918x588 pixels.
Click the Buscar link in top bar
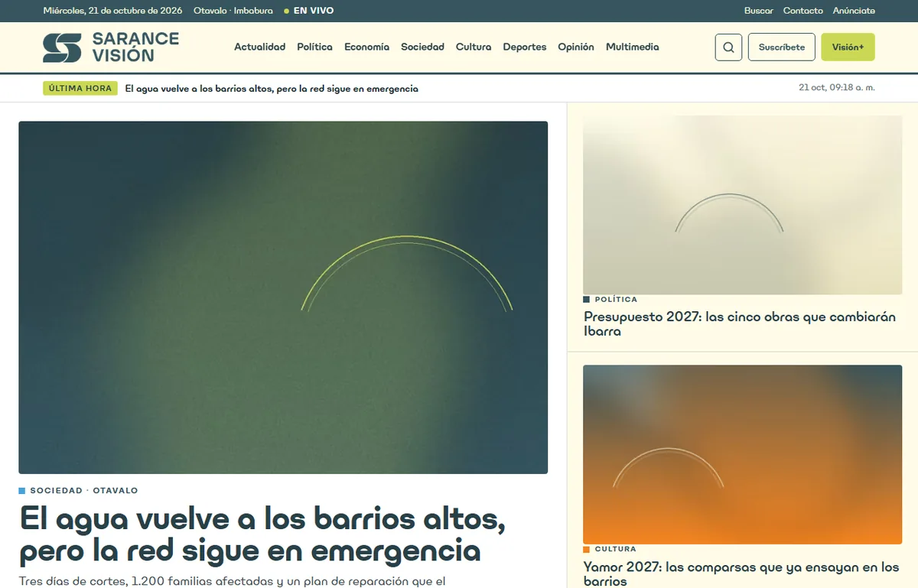click(759, 11)
